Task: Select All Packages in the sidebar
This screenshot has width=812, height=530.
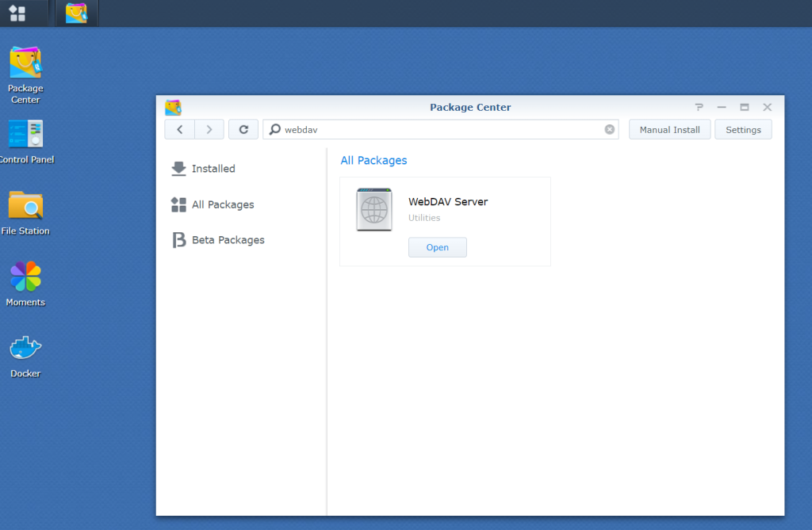Action: (x=213, y=204)
